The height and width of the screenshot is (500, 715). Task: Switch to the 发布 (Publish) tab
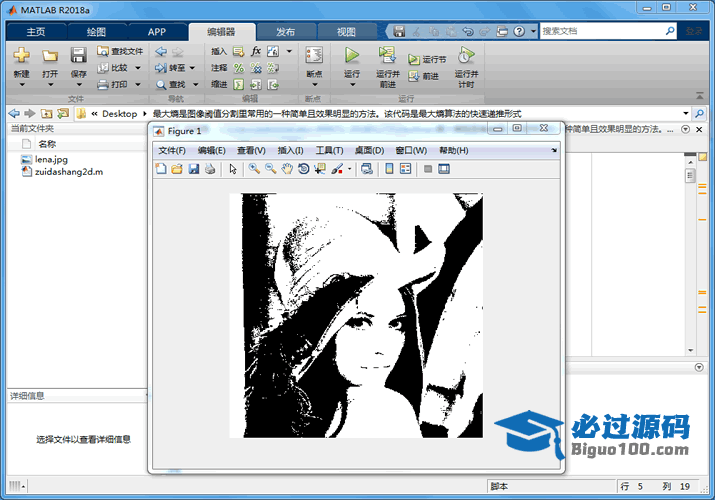(285, 32)
